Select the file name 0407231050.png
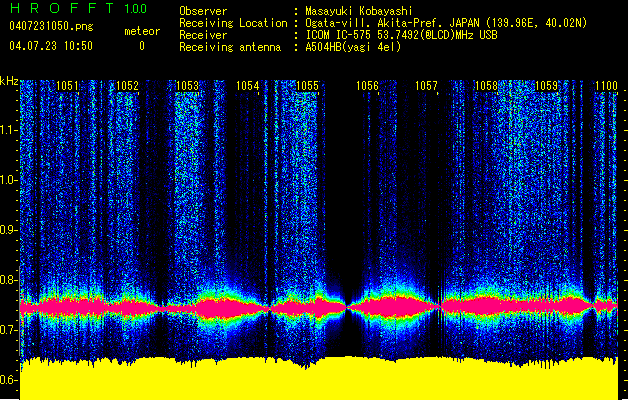Viewport: 629px width, 400px height. coord(51,26)
